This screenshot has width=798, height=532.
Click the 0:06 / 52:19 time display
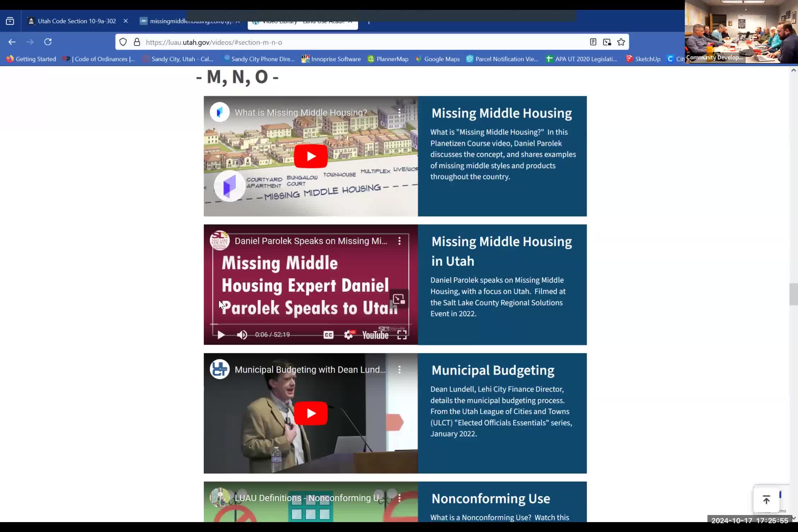pos(272,335)
